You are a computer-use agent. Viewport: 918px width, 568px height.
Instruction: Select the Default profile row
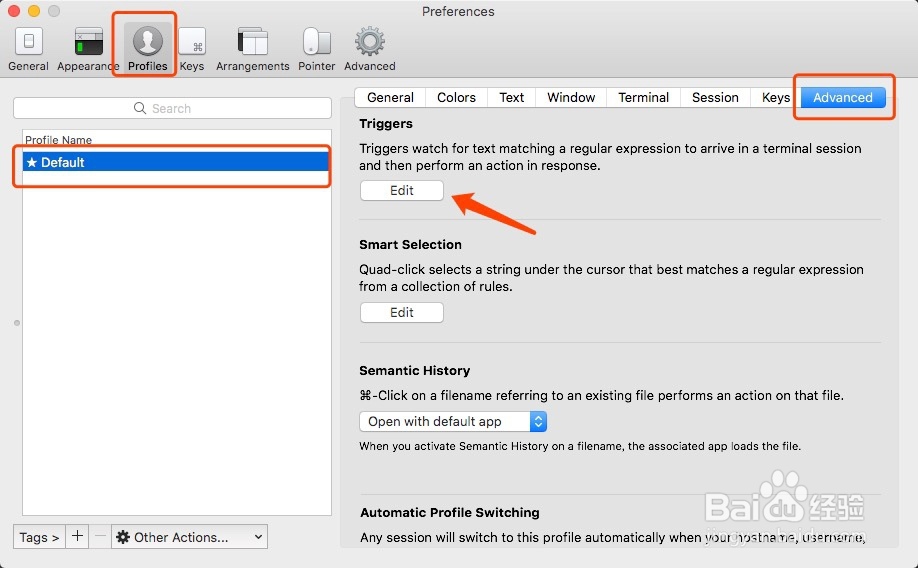(176, 162)
